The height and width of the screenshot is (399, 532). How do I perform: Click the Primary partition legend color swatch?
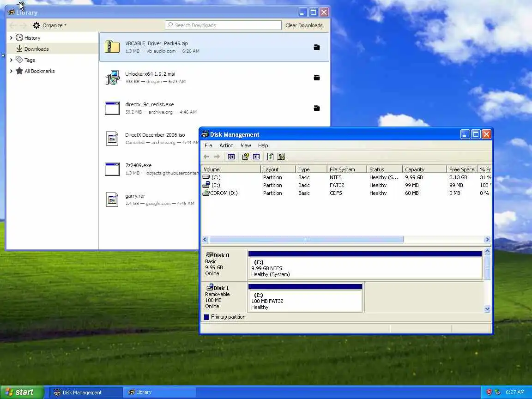point(206,317)
